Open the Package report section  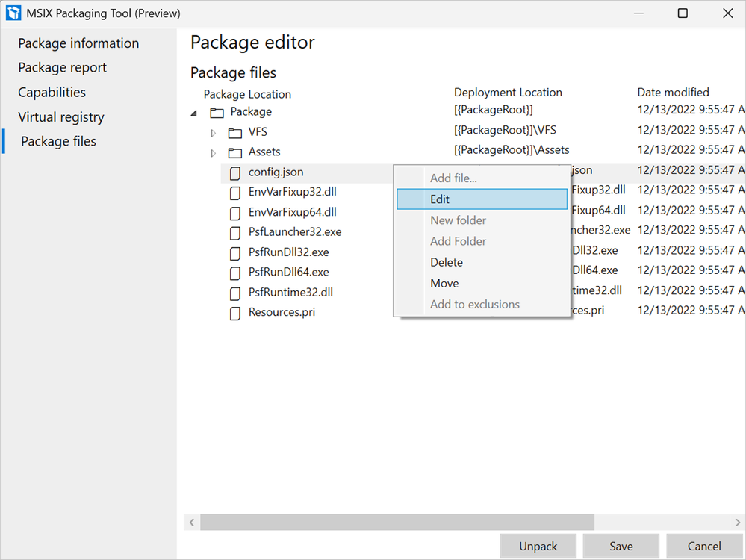[x=62, y=67]
